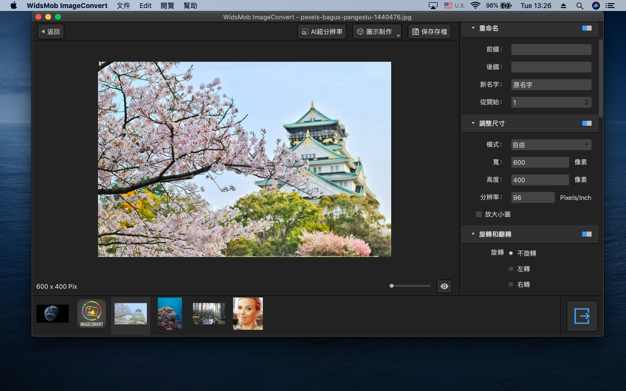Toggle the 重命名 section switch
The width and height of the screenshot is (626, 391).
pyautogui.click(x=587, y=28)
